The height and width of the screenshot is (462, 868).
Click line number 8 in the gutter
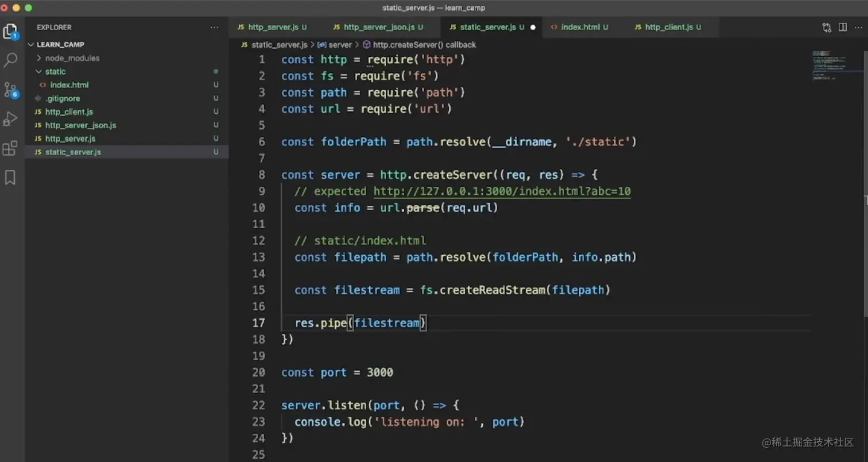[262, 175]
